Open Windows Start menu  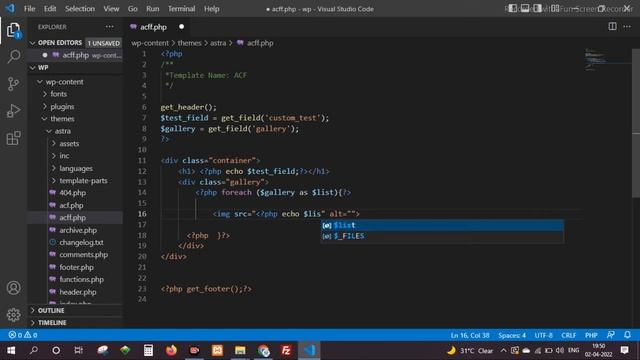tap(11, 351)
